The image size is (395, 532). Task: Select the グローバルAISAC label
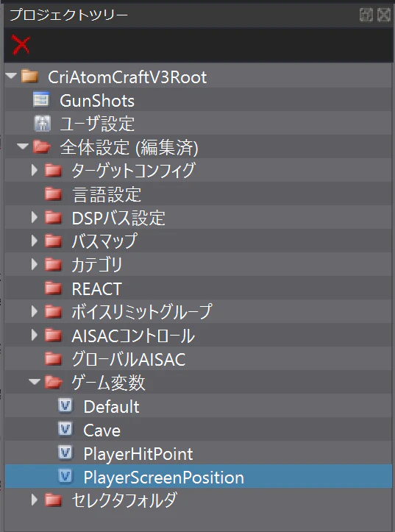(129, 360)
